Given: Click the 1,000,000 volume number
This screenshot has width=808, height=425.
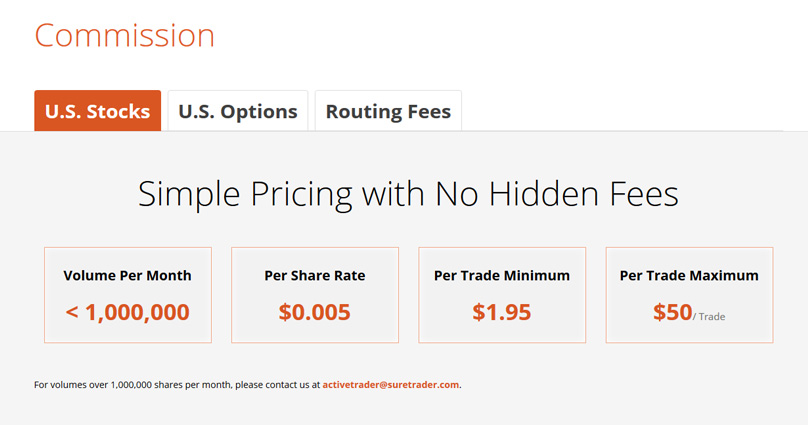Looking at the screenshot, I should [x=137, y=312].
